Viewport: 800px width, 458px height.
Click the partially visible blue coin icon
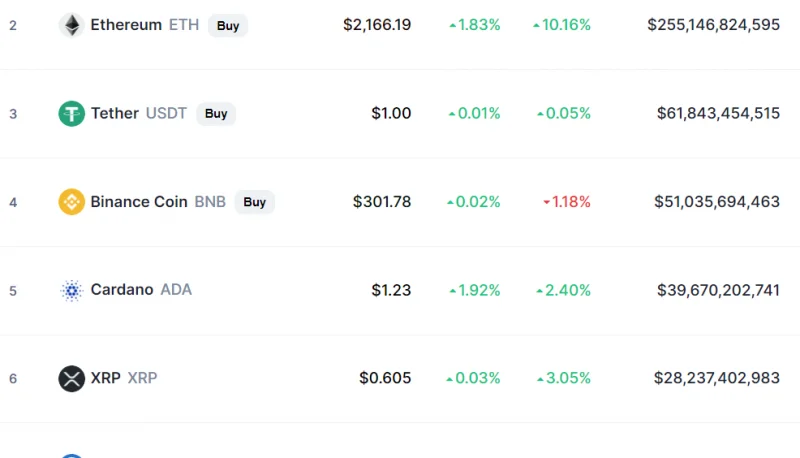point(71,455)
